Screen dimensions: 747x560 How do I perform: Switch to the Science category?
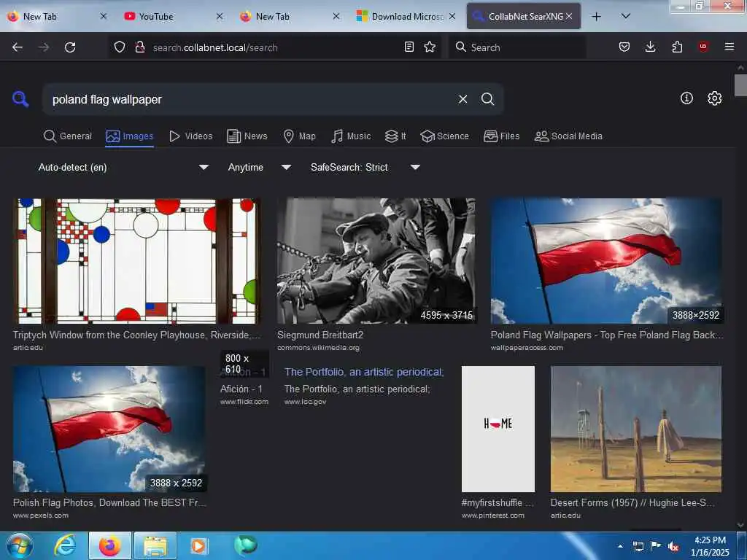444,136
